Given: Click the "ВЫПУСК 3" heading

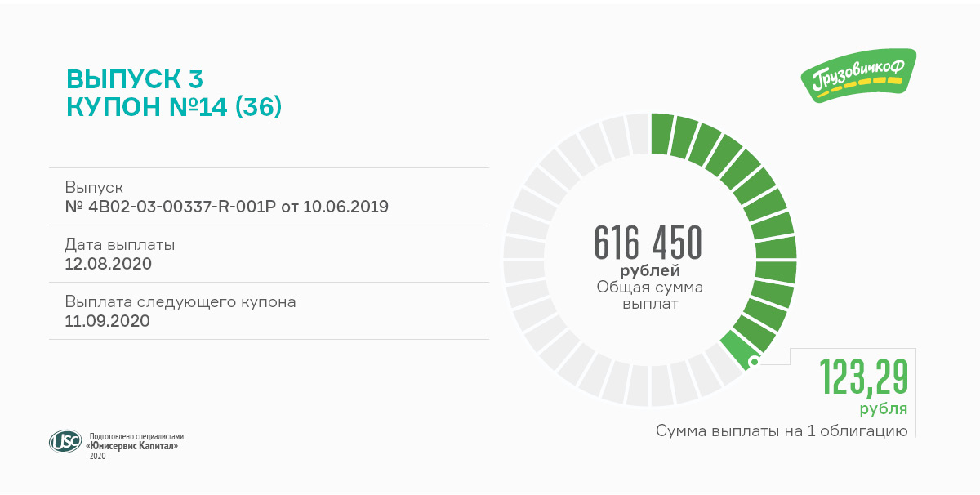Looking at the screenshot, I should click(x=134, y=79).
